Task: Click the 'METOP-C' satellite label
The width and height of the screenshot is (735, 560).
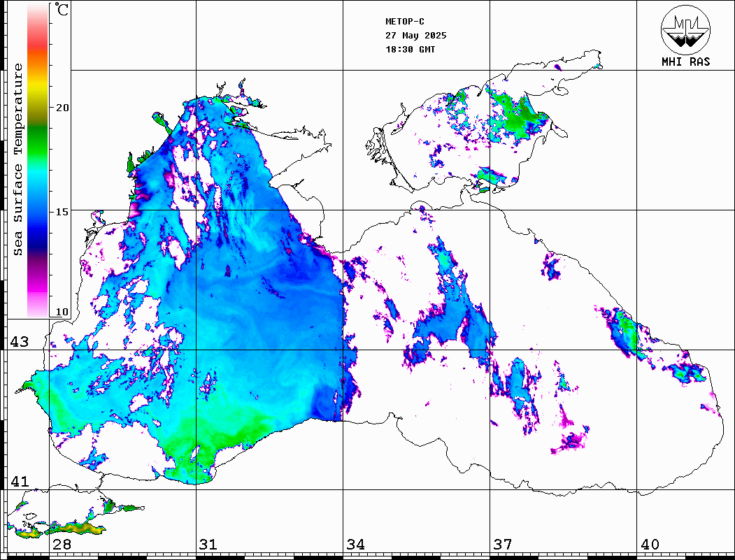Action: click(405, 22)
